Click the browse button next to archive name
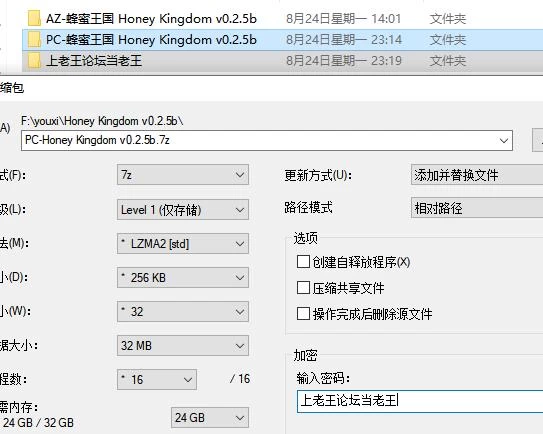 point(537,140)
